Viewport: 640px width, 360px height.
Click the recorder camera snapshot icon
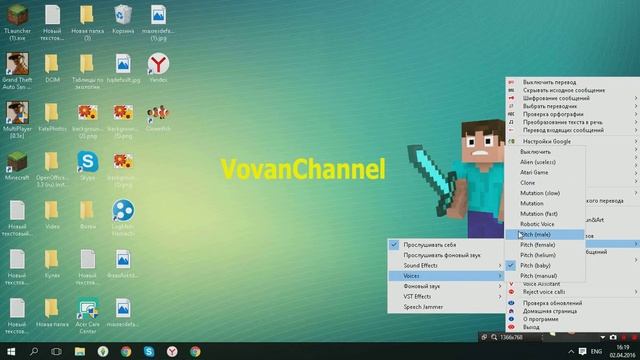click(613, 338)
